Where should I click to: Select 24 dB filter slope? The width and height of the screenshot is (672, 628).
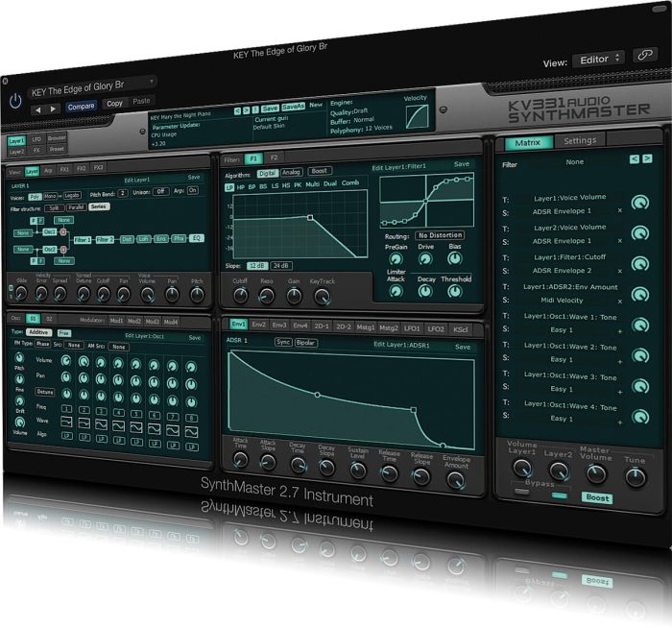[281, 266]
